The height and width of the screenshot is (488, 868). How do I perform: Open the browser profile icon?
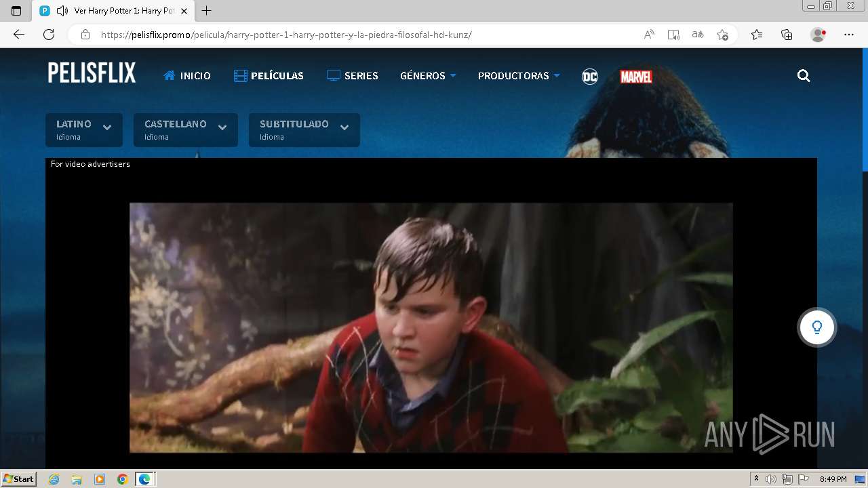818,35
